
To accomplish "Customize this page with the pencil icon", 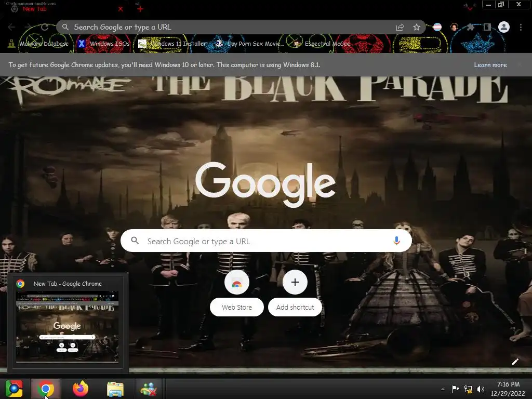I will coord(515,362).
